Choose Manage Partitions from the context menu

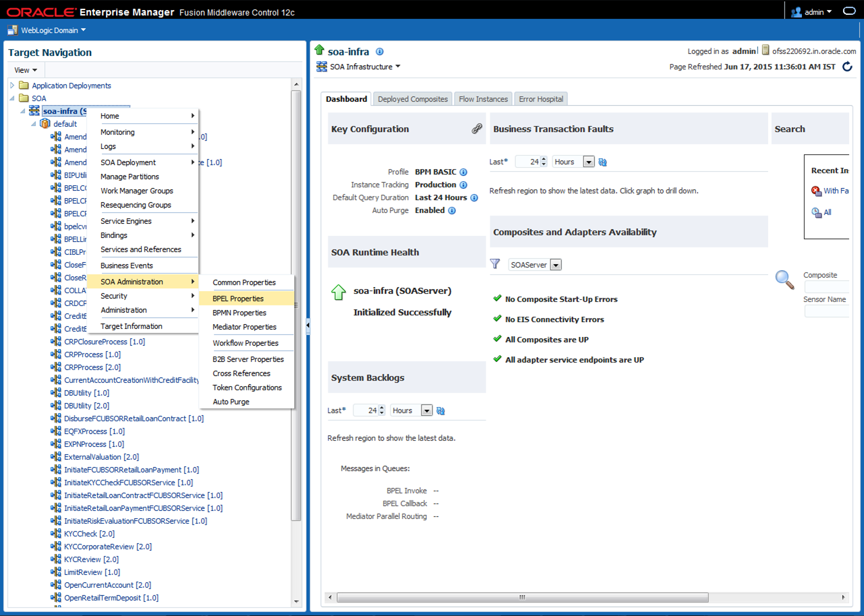[x=143, y=177]
